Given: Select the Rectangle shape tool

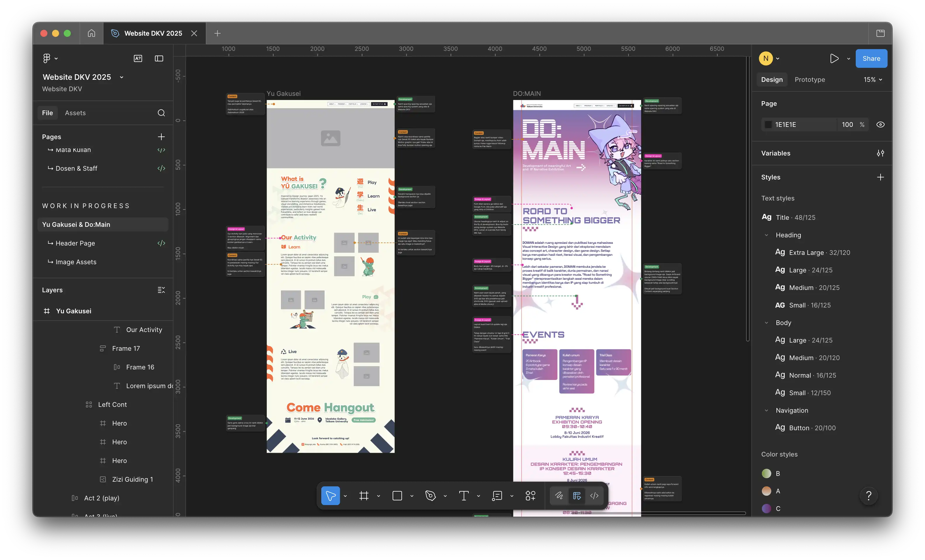Looking at the screenshot, I should [x=397, y=496].
